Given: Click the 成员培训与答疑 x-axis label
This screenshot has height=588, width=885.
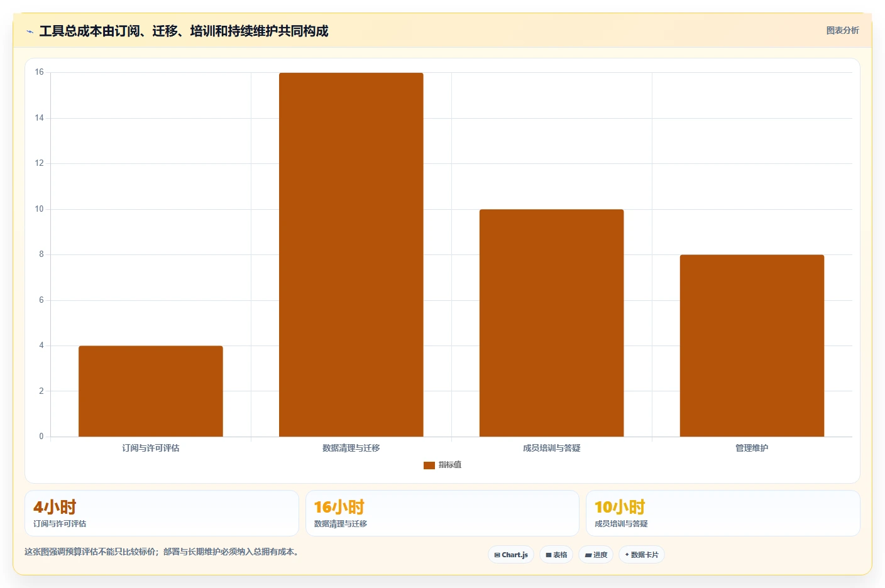Looking at the screenshot, I should click(552, 448).
